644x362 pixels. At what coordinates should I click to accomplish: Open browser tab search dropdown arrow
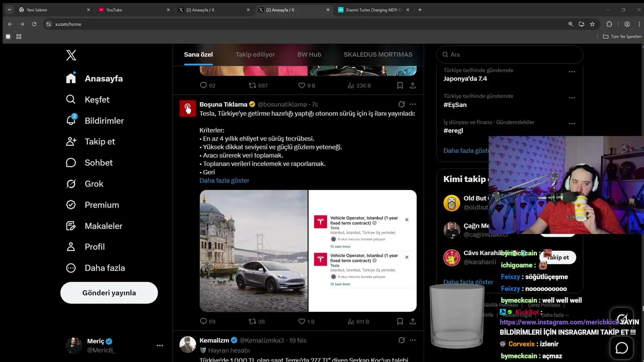pyautogui.click(x=9, y=10)
